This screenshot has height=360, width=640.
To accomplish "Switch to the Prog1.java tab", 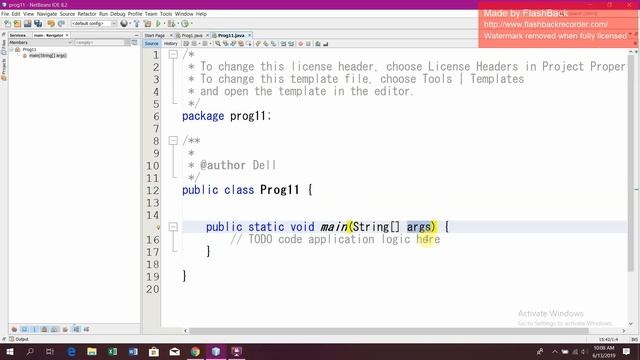I will [x=192, y=36].
